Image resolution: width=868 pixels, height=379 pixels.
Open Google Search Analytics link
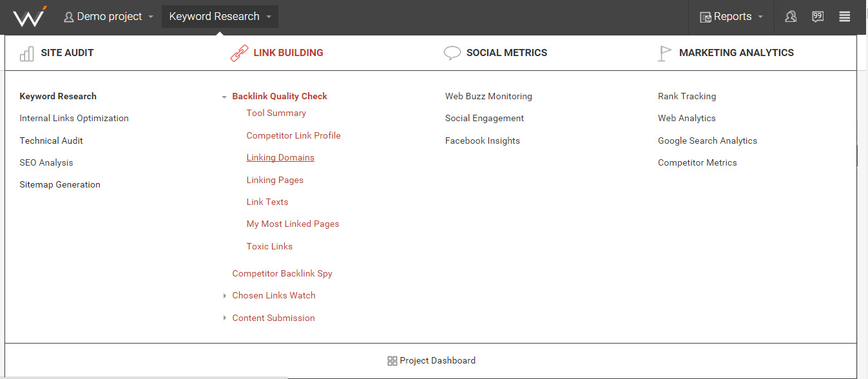click(708, 141)
